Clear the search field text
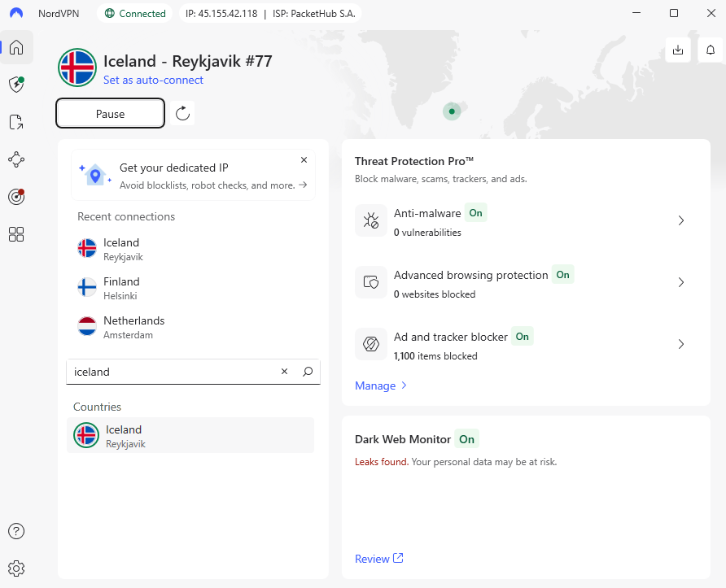726x588 pixels. pyautogui.click(x=284, y=371)
